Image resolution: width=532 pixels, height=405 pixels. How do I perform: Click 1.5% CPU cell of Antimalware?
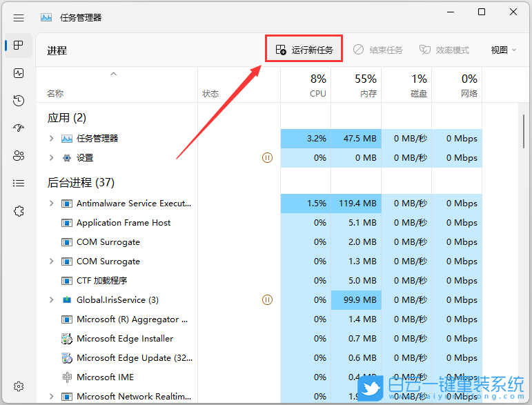(306, 204)
